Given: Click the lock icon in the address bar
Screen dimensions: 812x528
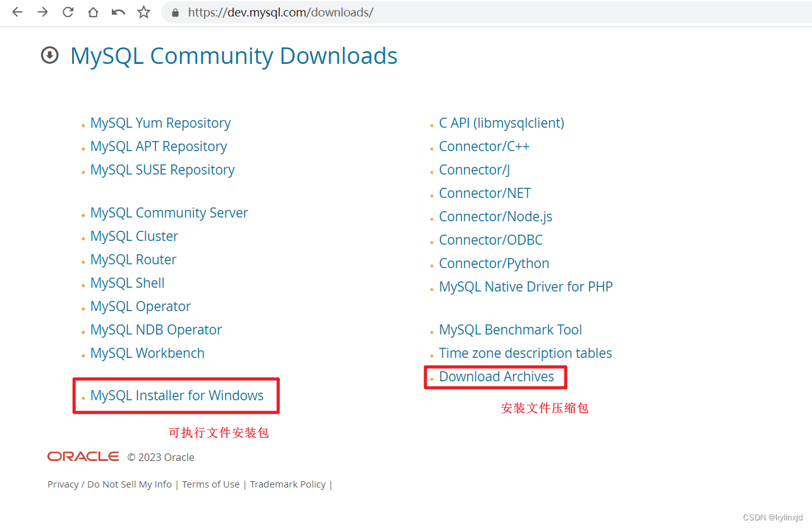Looking at the screenshot, I should (175, 12).
